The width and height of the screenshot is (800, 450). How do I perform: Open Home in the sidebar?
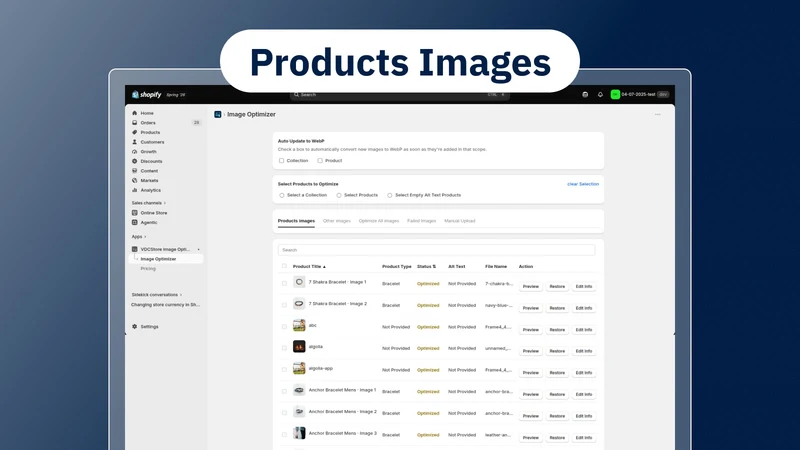coord(146,113)
